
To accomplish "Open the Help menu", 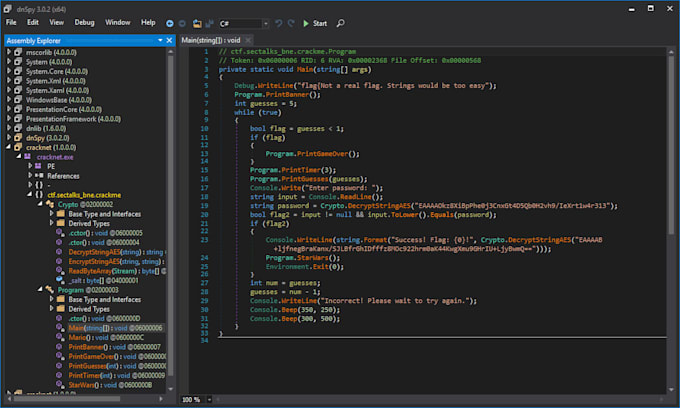I will click(x=148, y=23).
